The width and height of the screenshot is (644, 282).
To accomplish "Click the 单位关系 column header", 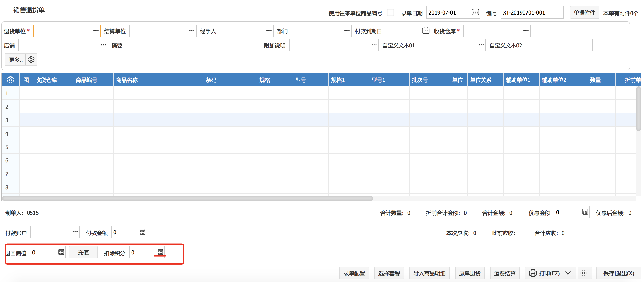I will coord(486,80).
